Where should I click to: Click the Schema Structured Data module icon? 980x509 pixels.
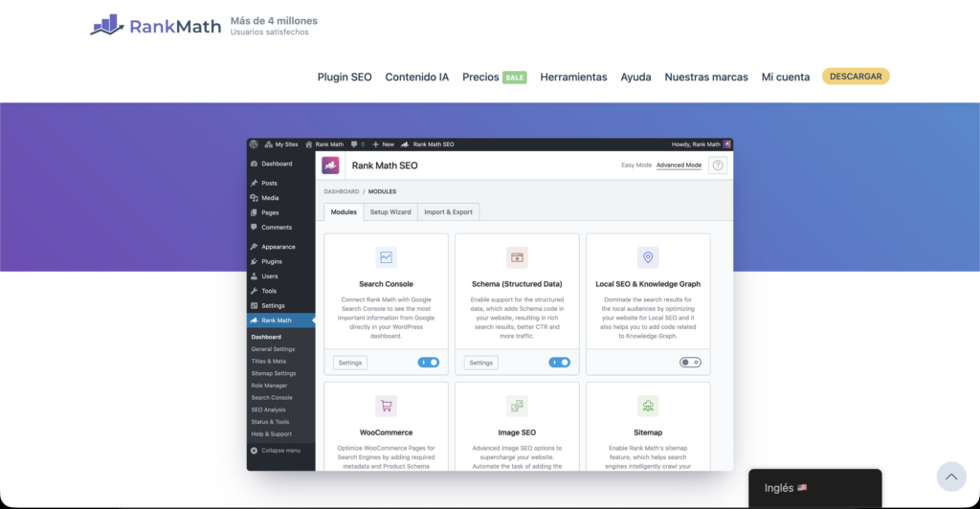pyautogui.click(x=517, y=257)
